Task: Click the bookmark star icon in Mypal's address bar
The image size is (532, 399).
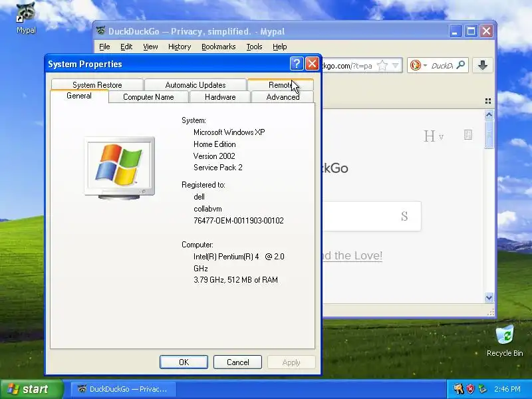Action: [382, 65]
